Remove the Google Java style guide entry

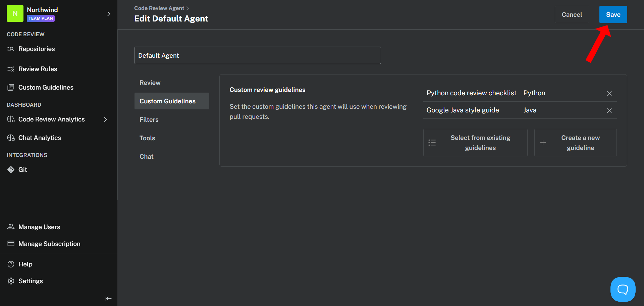coord(609,110)
